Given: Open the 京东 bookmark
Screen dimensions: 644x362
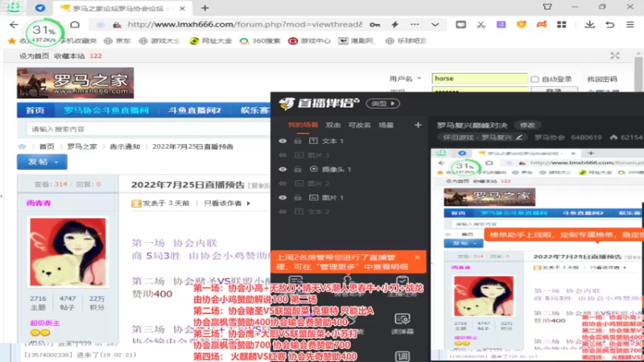Looking at the screenshot, I should [117, 41].
